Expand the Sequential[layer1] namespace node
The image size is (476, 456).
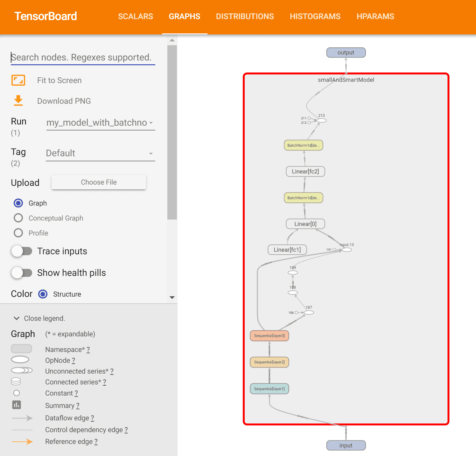(269, 389)
